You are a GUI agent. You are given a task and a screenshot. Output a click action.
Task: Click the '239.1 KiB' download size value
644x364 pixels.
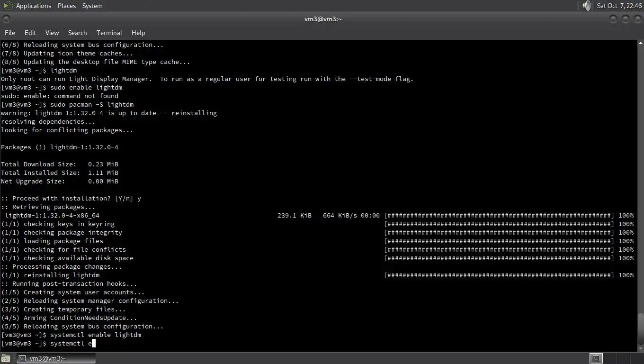(295, 215)
